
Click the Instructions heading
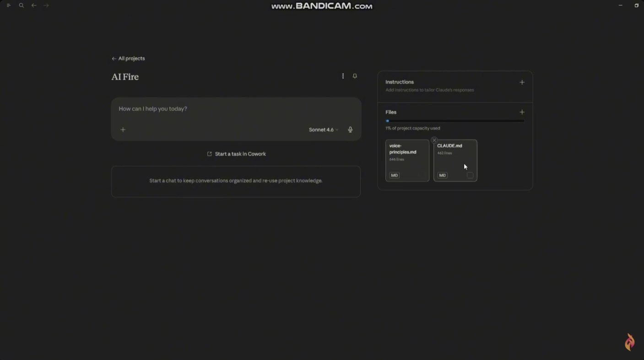click(x=400, y=82)
